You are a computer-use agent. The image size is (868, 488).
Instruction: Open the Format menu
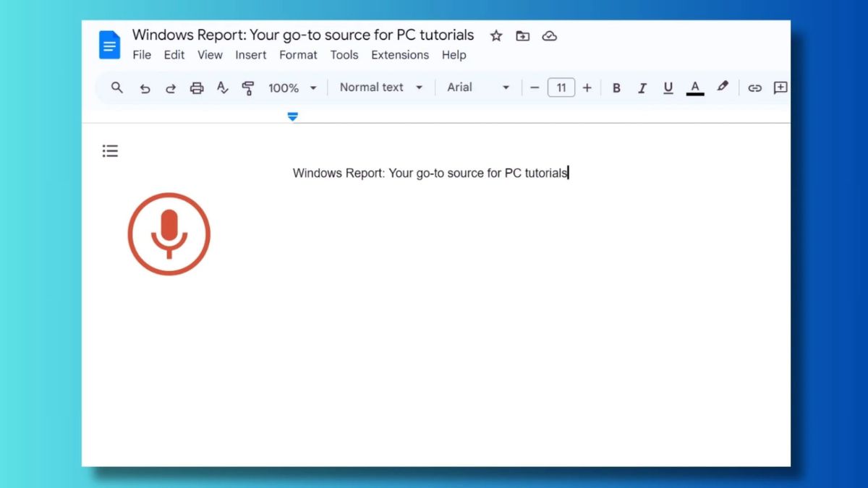(x=298, y=55)
